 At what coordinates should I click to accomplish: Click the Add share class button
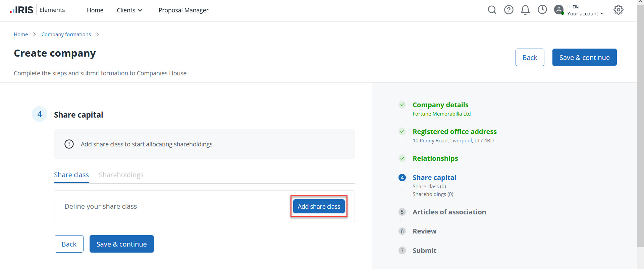click(319, 206)
